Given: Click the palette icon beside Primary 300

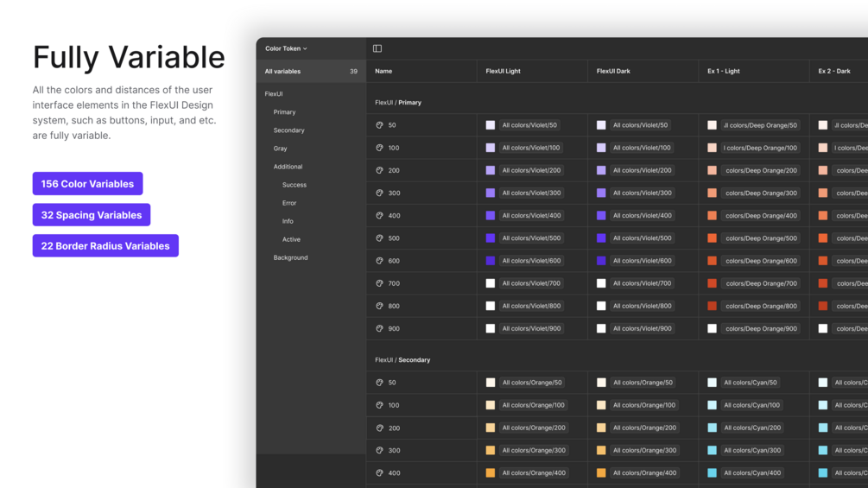Looking at the screenshot, I should tap(379, 193).
